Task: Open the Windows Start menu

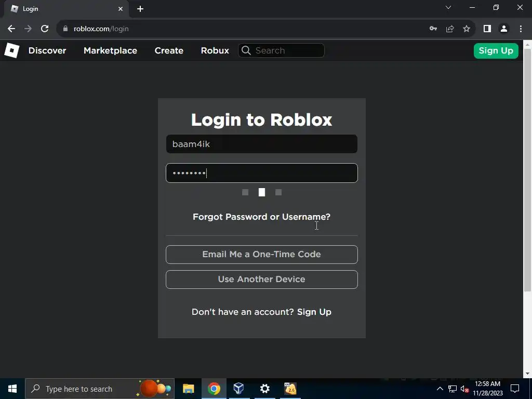Action: pos(12,389)
